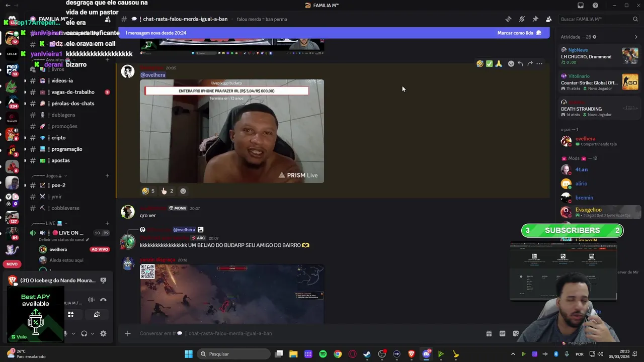Open the add reaction smiley picker

511,64
